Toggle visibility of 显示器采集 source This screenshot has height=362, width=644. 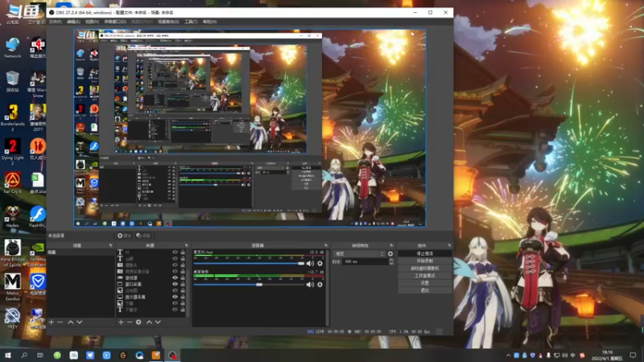coord(175,297)
